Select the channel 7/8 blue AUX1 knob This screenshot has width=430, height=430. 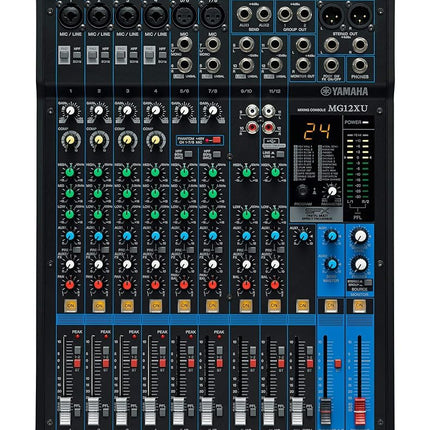212,236
